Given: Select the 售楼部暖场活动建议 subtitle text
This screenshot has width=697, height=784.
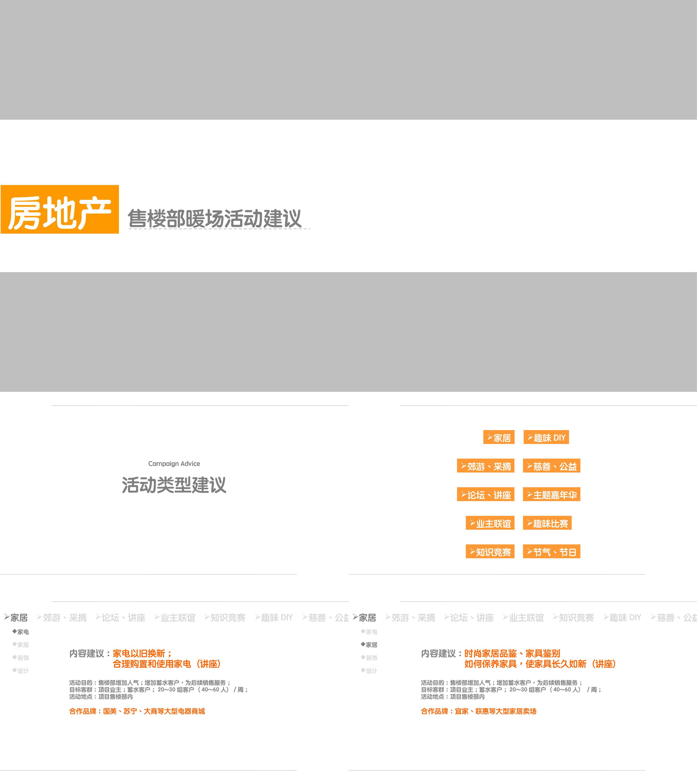Looking at the screenshot, I should (x=214, y=219).
